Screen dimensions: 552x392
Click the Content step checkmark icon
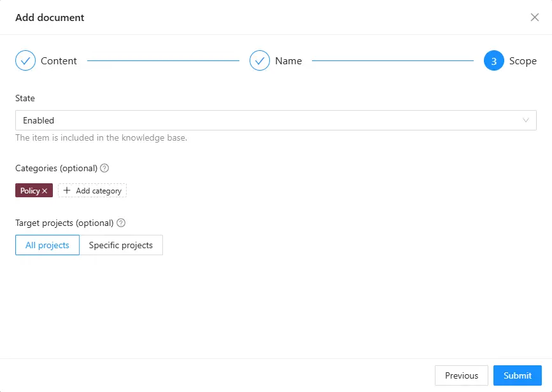click(x=25, y=60)
